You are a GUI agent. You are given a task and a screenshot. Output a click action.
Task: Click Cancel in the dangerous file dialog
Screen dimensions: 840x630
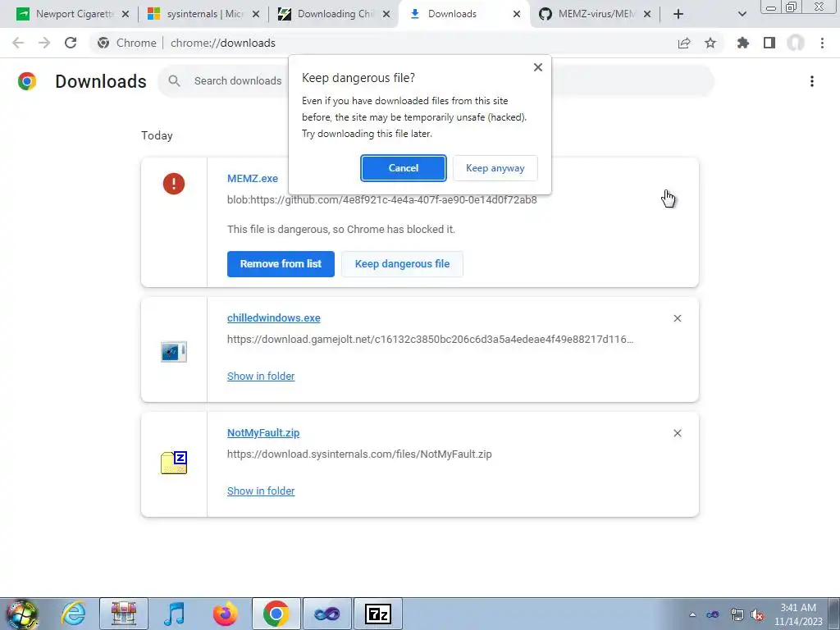coord(404,168)
